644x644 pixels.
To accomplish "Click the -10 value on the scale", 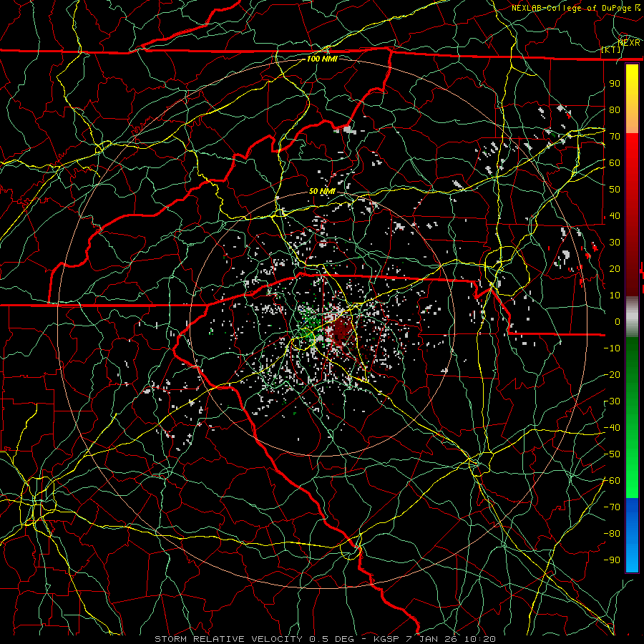I will [x=612, y=348].
